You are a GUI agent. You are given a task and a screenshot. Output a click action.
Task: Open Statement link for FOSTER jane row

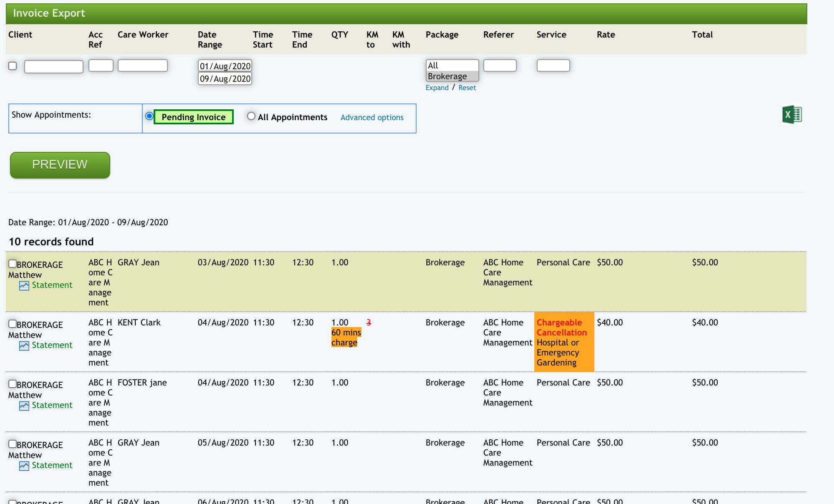tap(52, 405)
